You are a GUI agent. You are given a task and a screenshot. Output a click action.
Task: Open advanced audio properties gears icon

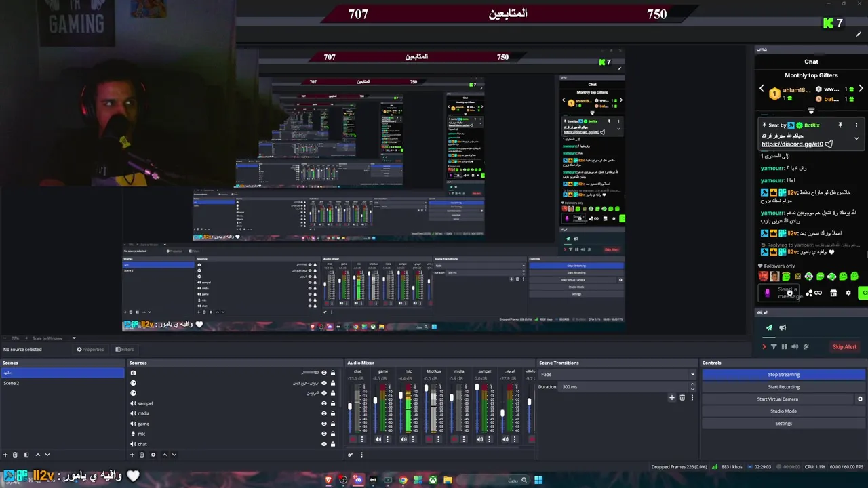tap(351, 455)
